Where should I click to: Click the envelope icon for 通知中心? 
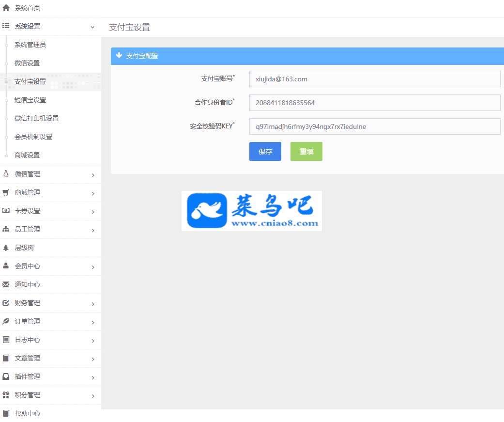coord(6,284)
